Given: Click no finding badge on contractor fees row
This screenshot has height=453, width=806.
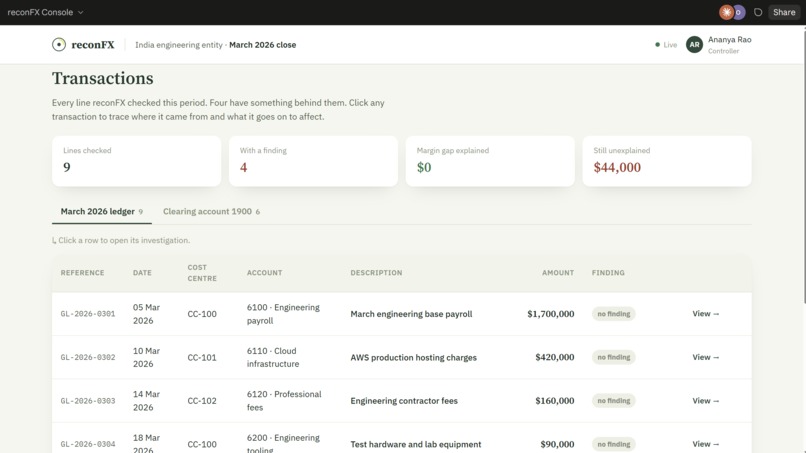Looking at the screenshot, I should 614,401.
